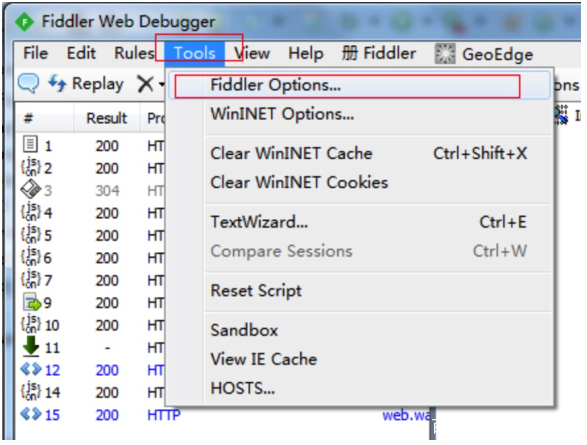Click result 200 of session 1
Screen dimensions: 587x445
pos(107,146)
